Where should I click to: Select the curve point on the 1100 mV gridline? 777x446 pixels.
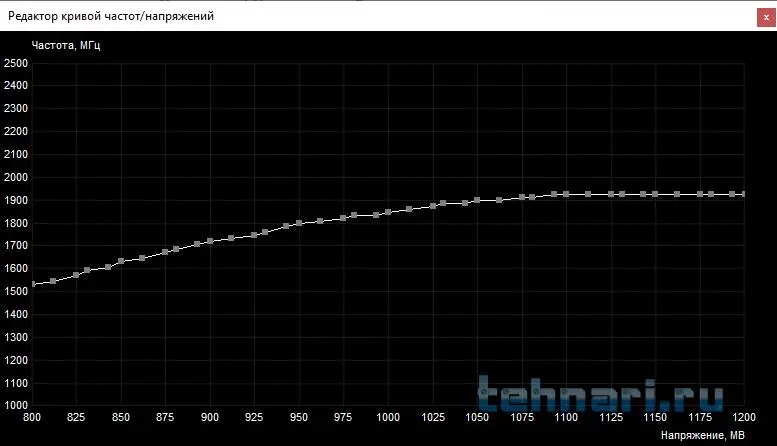click(x=566, y=194)
